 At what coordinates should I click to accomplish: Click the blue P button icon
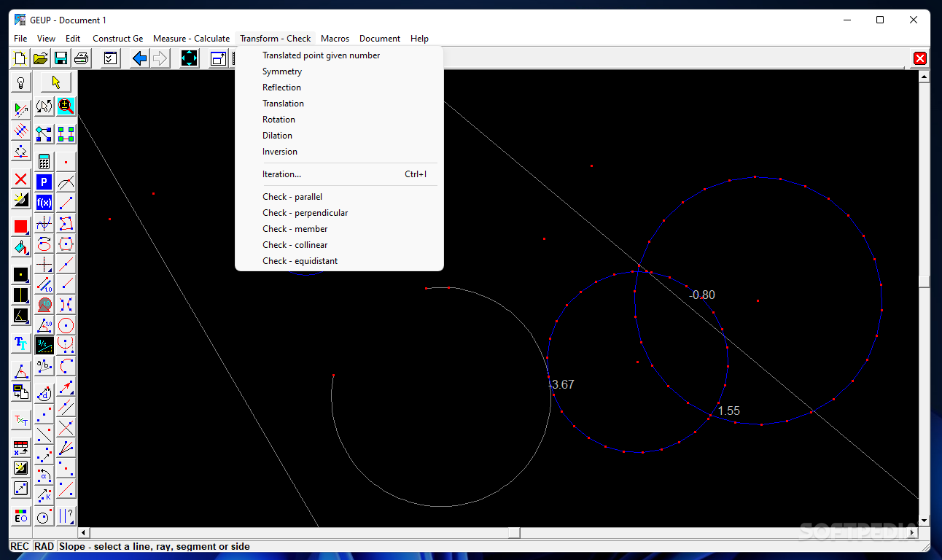pyautogui.click(x=44, y=182)
